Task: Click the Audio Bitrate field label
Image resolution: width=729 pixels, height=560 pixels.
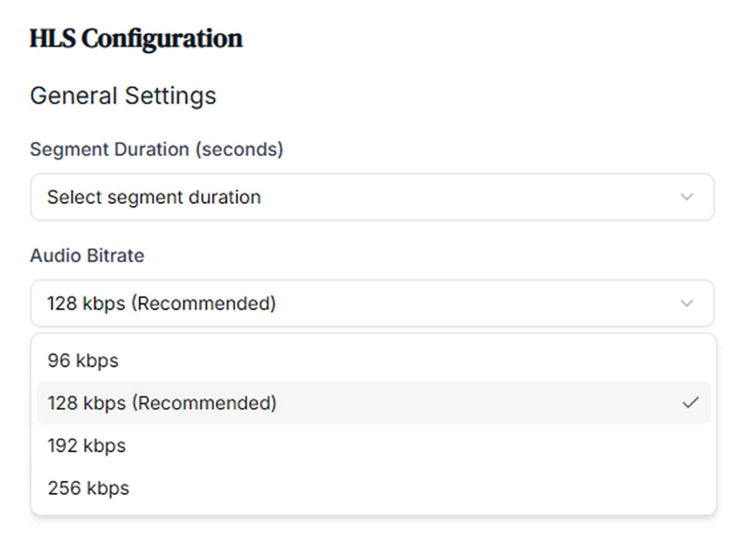Action: (x=87, y=256)
